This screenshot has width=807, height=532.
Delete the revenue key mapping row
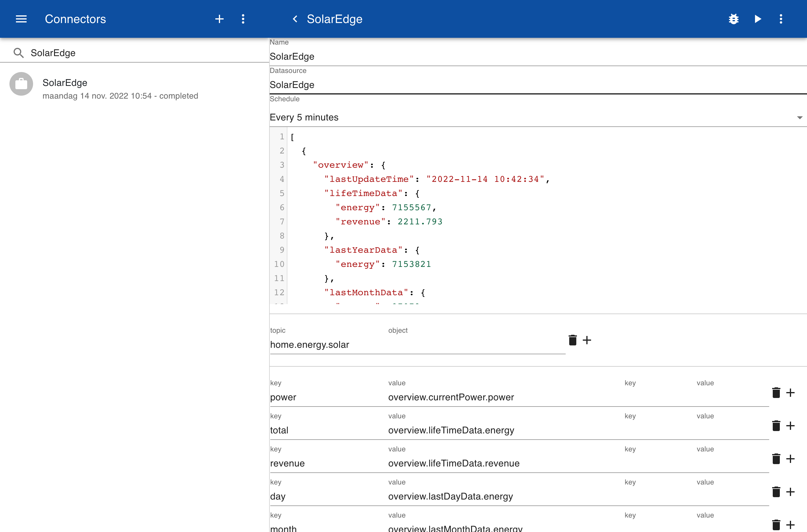(776, 459)
